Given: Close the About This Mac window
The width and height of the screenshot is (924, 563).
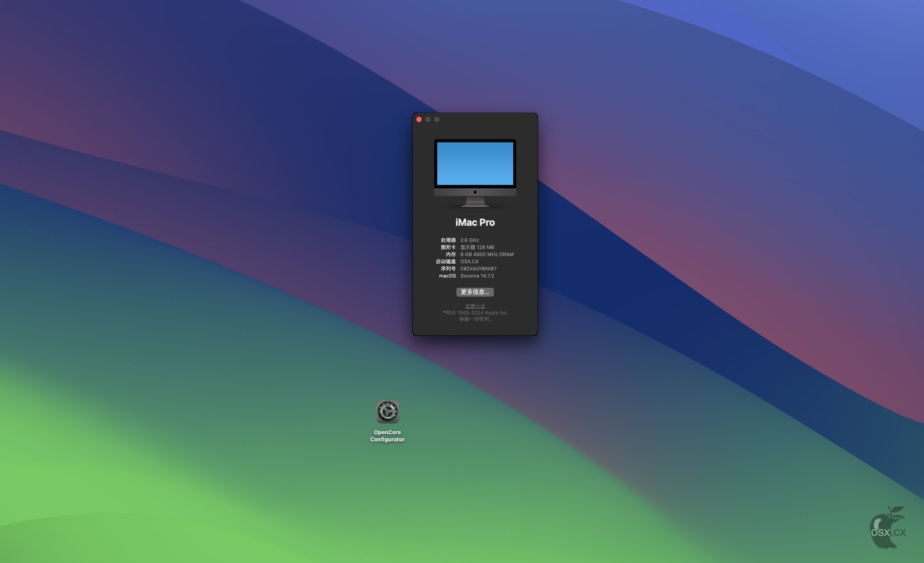Looking at the screenshot, I should pyautogui.click(x=419, y=119).
